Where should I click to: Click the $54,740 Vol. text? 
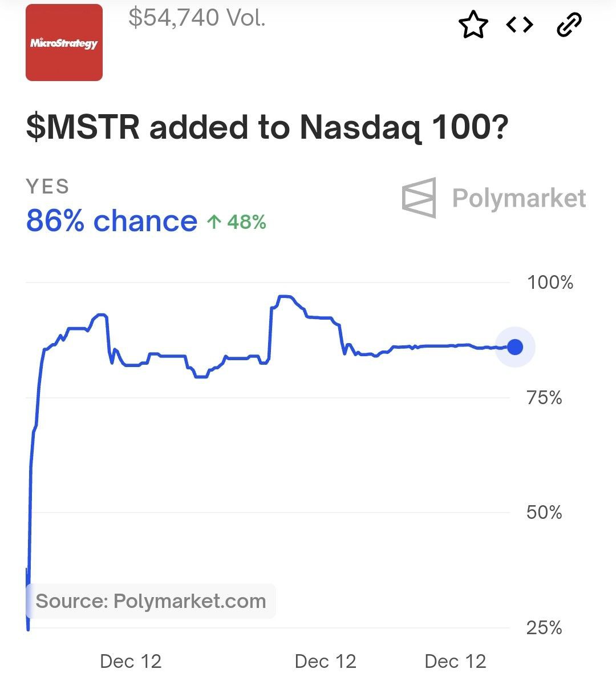pyautogui.click(x=197, y=18)
